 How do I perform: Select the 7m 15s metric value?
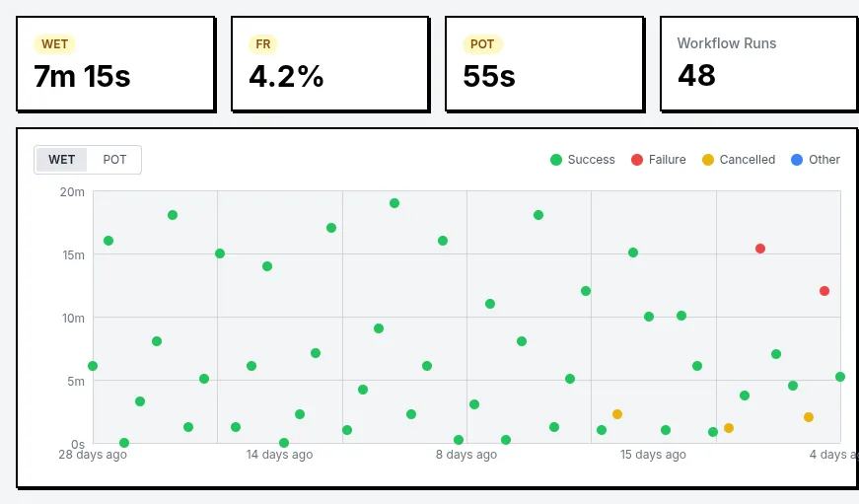(x=82, y=76)
